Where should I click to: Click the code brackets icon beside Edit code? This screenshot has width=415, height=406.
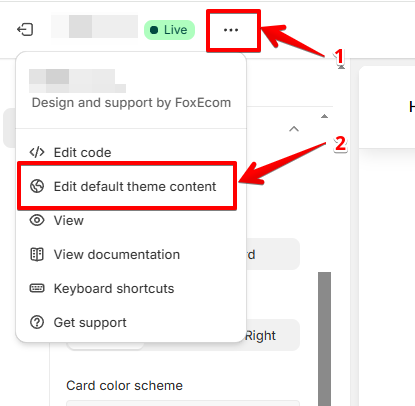pos(37,152)
